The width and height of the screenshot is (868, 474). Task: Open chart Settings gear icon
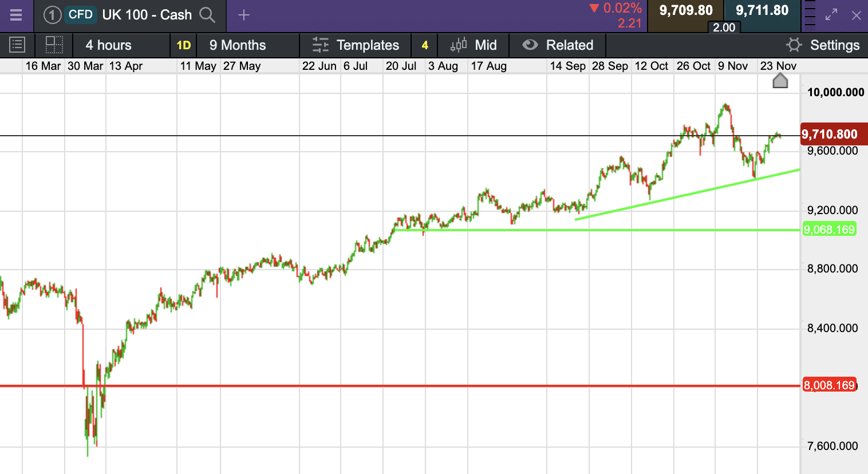pos(794,45)
